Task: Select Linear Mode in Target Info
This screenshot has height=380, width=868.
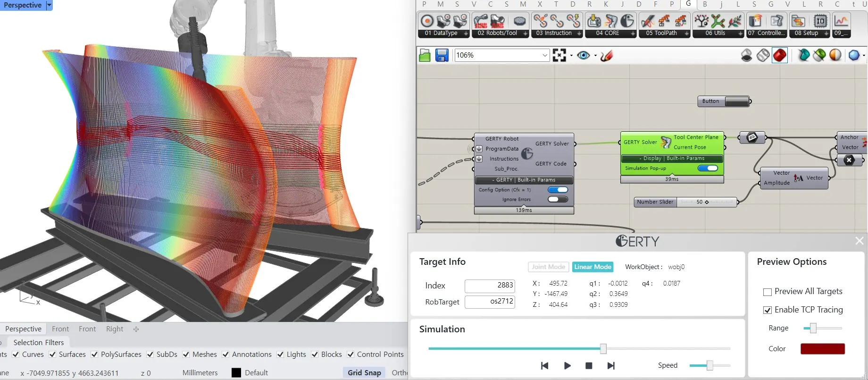Action: click(593, 267)
